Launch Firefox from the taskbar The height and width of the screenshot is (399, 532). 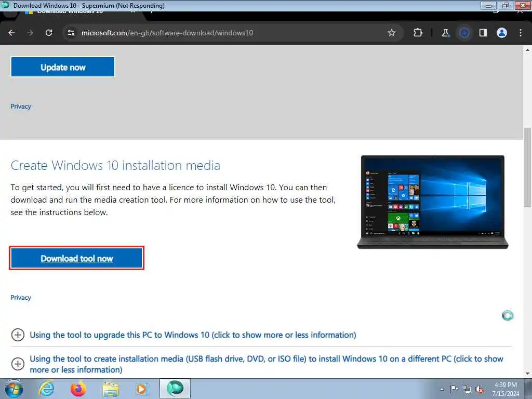(x=78, y=389)
